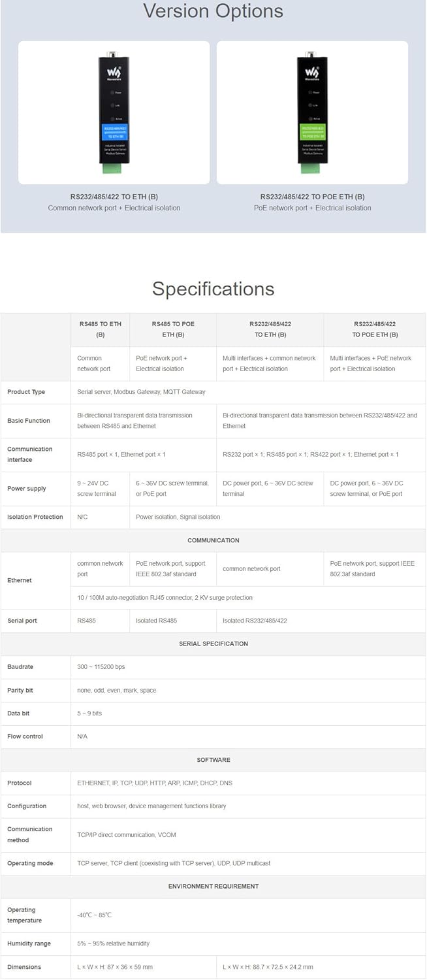Viewport: 427px width, 980px height.
Task: Click the "RS485 TO POE ETH (B)" column header
Action: (x=173, y=329)
